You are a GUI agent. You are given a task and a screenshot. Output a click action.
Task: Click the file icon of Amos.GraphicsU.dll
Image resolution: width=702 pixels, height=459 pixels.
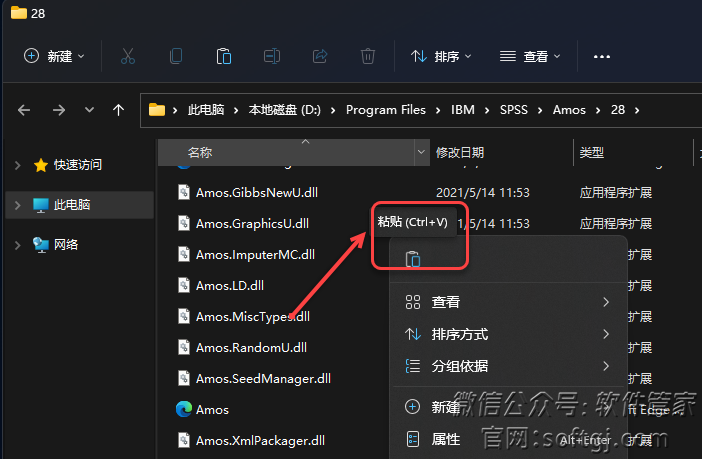click(x=184, y=223)
